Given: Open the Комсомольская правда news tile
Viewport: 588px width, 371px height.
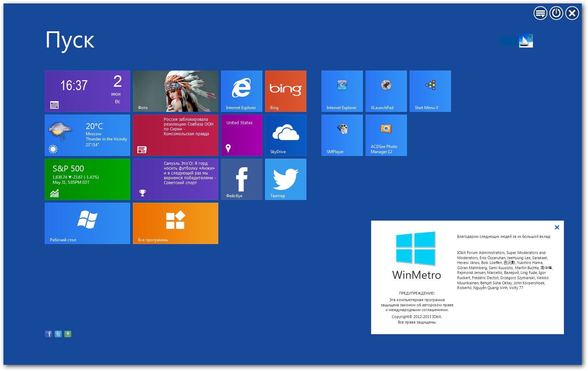Looking at the screenshot, I should point(176,135).
